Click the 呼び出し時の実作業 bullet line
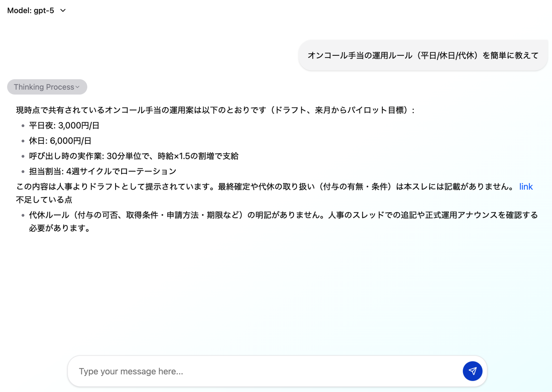This screenshot has width=552, height=392. (x=134, y=156)
